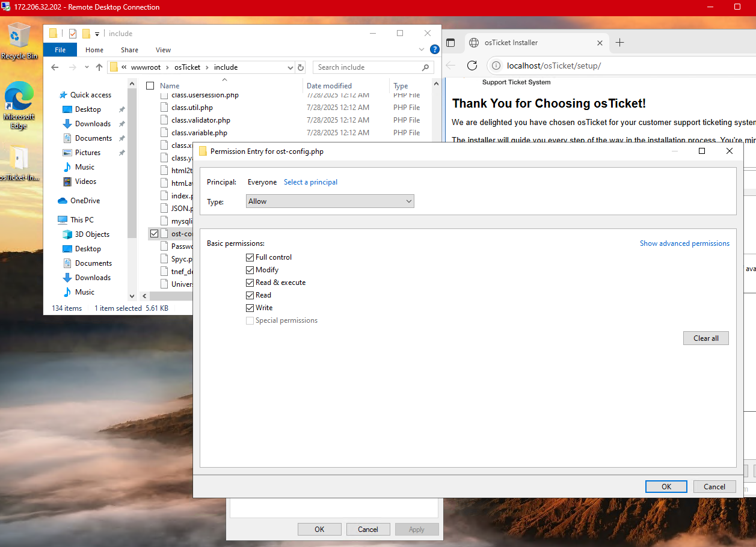Toggle the Full control permission checkbox
Screen dimensions: 756x547
250,257
